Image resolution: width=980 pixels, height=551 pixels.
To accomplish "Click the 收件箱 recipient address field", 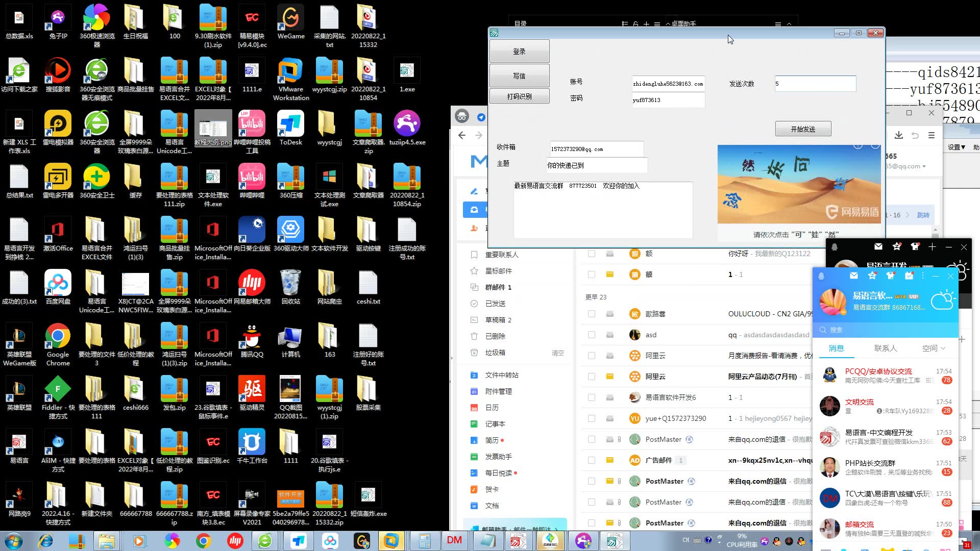I will click(597, 149).
